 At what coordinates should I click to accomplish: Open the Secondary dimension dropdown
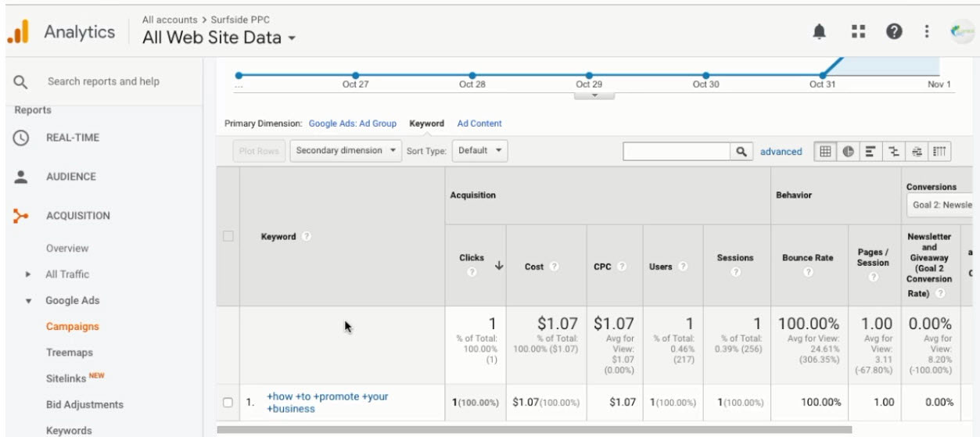345,151
